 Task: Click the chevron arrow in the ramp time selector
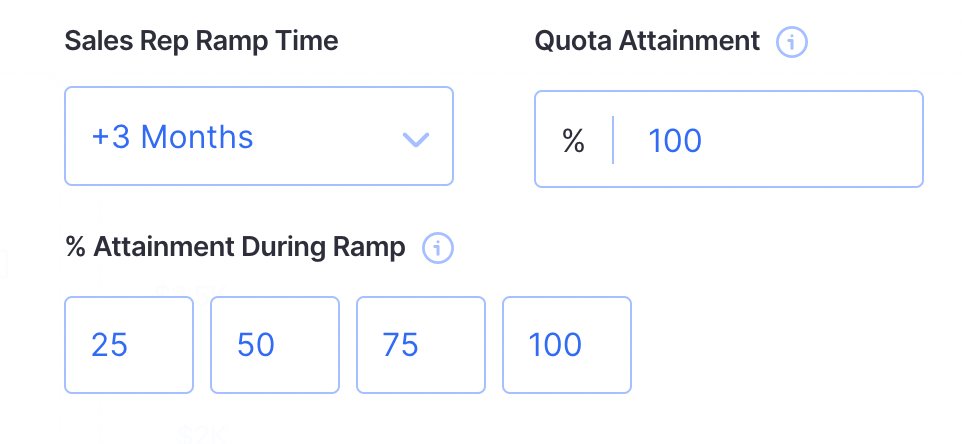point(415,139)
